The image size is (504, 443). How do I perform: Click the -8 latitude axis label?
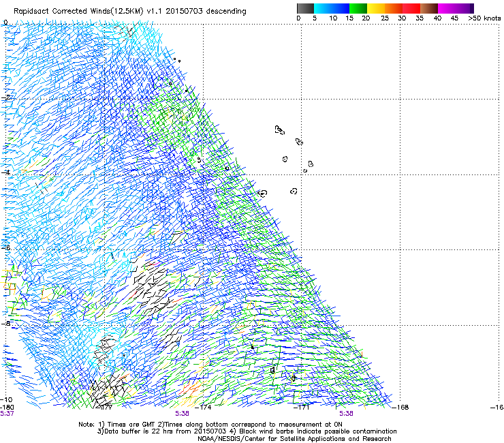tap(5, 323)
